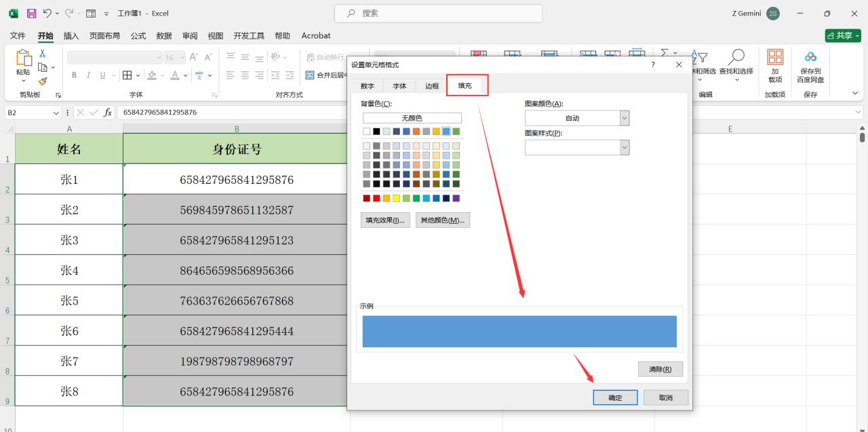The image size is (868, 432).
Task: Switch to the 字体 tab in dialog
Action: tap(399, 86)
